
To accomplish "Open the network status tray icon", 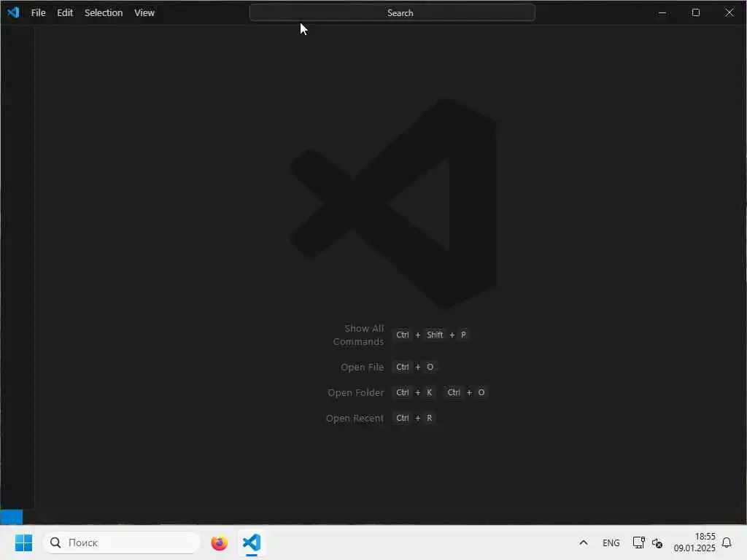I will click(638, 542).
